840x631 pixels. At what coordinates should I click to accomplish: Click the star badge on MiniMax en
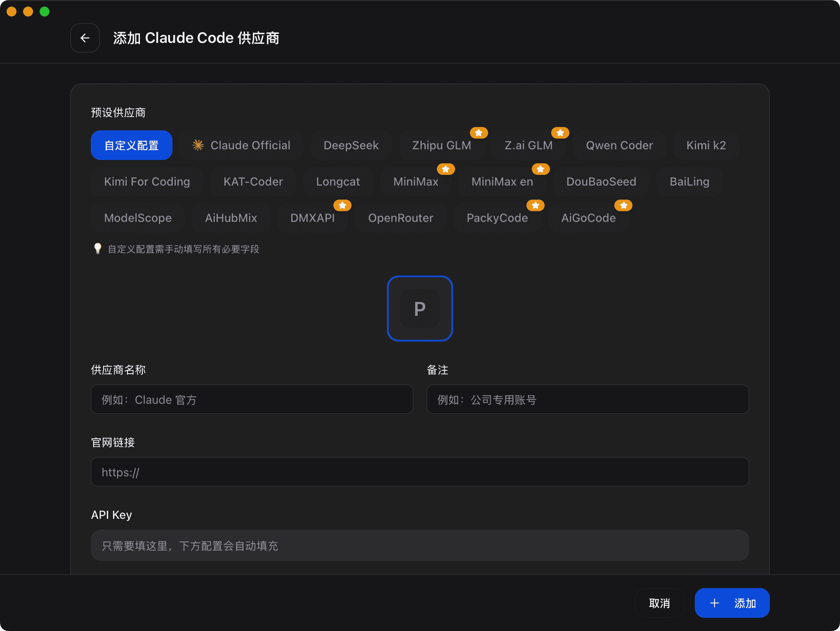(540, 169)
